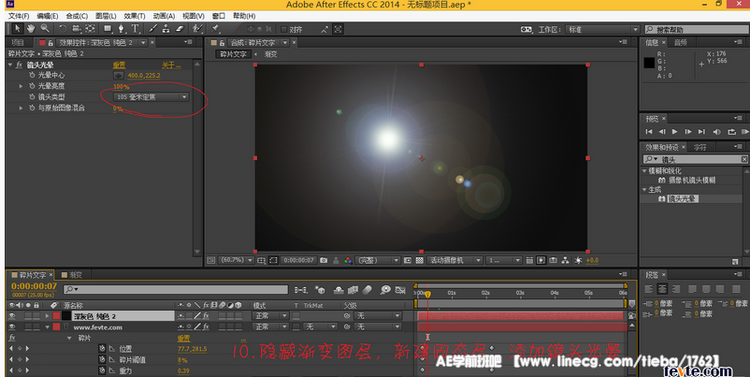The image size is (750, 377).
Task: Toggle the effect switch of www.fevte.com layer
Action: click(x=206, y=327)
